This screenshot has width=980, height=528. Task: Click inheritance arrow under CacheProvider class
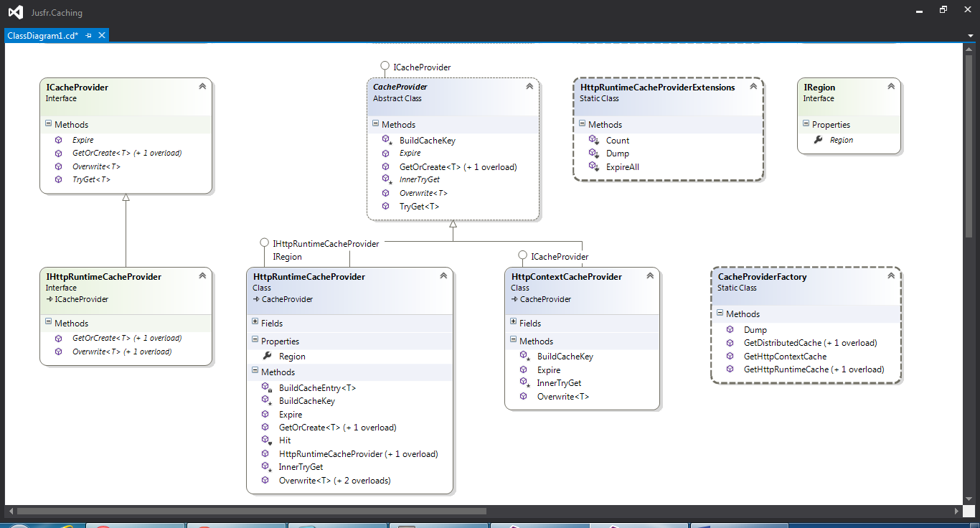(x=453, y=224)
